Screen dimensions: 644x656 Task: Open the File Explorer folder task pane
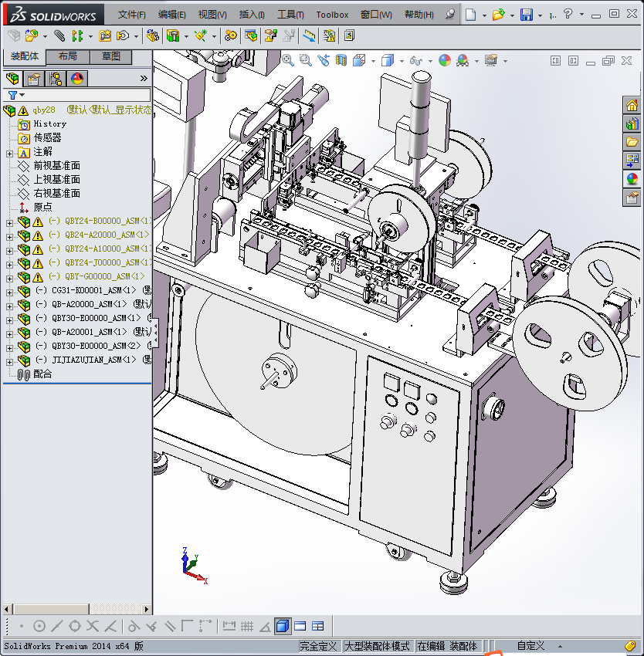point(632,142)
